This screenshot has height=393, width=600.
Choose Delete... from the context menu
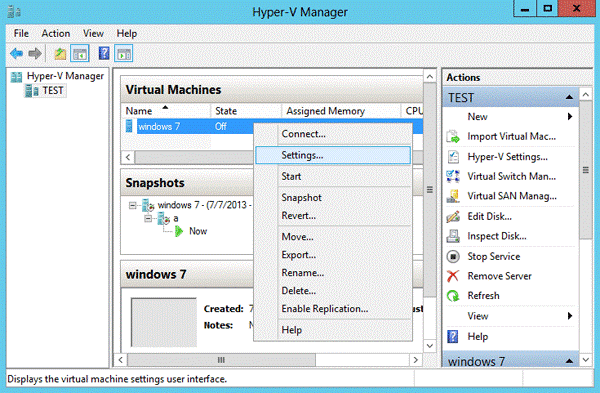pos(333,291)
